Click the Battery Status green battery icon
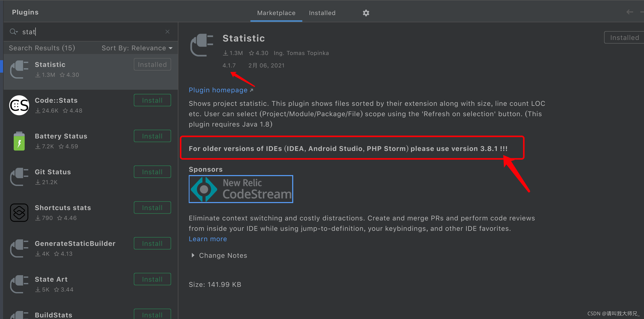This screenshot has height=319, width=644. pos(19,141)
